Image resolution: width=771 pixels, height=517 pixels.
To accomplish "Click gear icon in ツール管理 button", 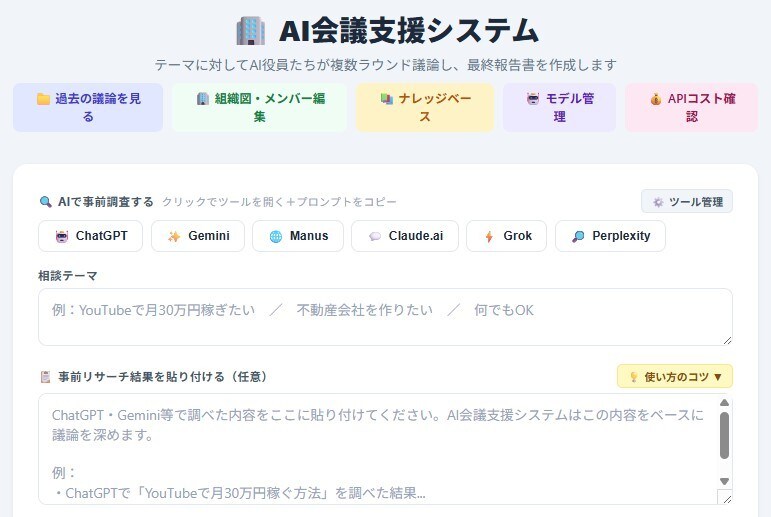I will coord(658,202).
